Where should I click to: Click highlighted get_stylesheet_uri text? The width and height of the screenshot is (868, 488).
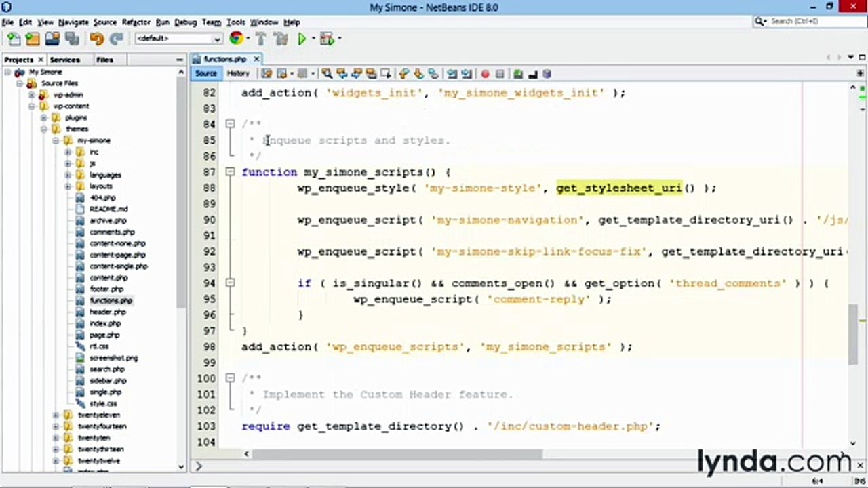tap(618, 188)
